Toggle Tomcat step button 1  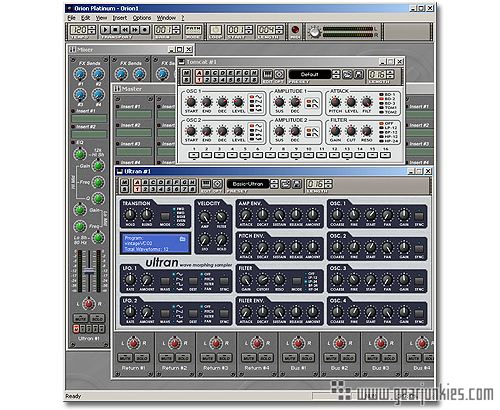[x=194, y=155]
